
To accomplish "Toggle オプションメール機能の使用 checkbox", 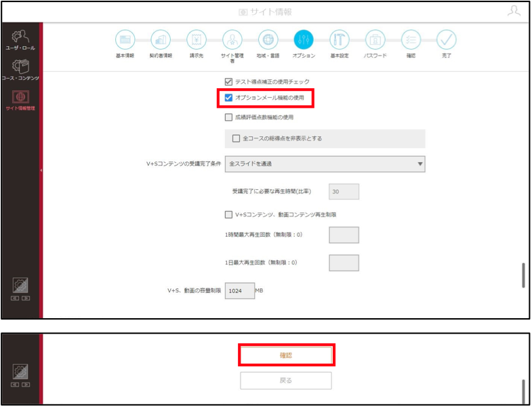I will [x=228, y=98].
